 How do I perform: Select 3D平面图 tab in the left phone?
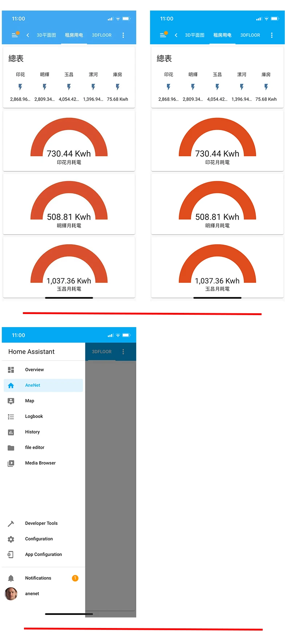(47, 35)
